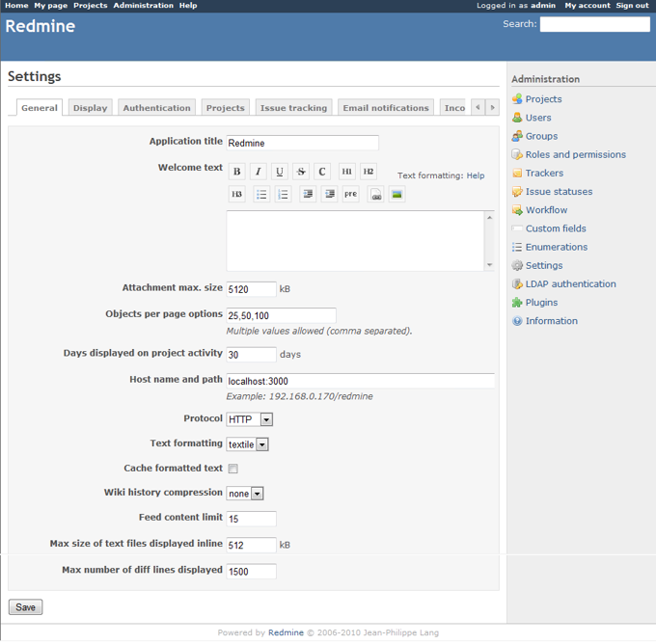The height and width of the screenshot is (644, 656).
Task: Click the Enumerations list icon
Action: [517, 247]
